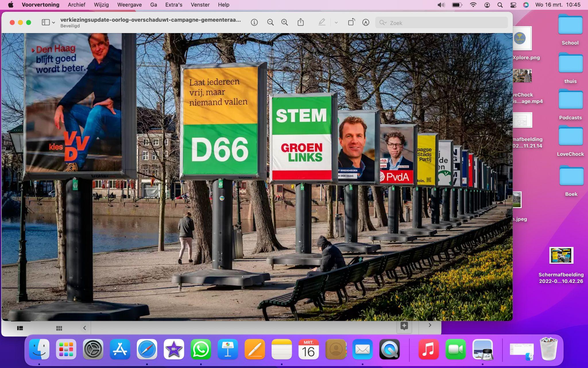Toggle the sidebar view button

[x=46, y=22]
